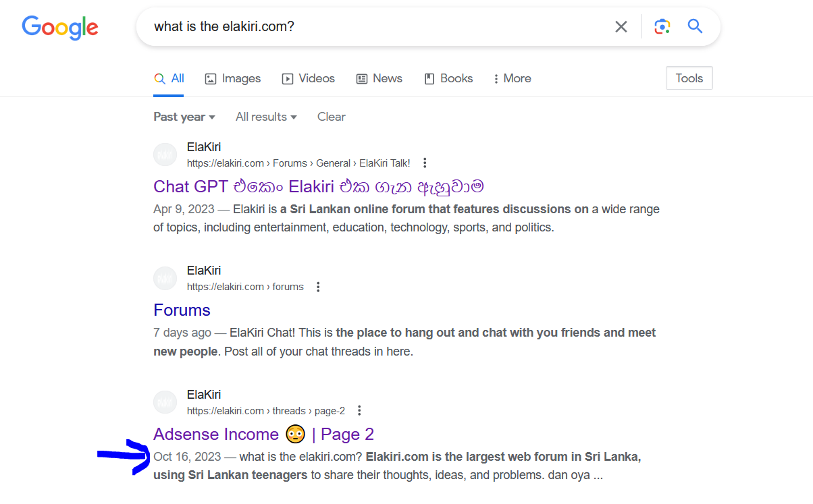813x504 pixels.
Task: Click the URL elakiri.com › forums
Action: tap(245, 287)
